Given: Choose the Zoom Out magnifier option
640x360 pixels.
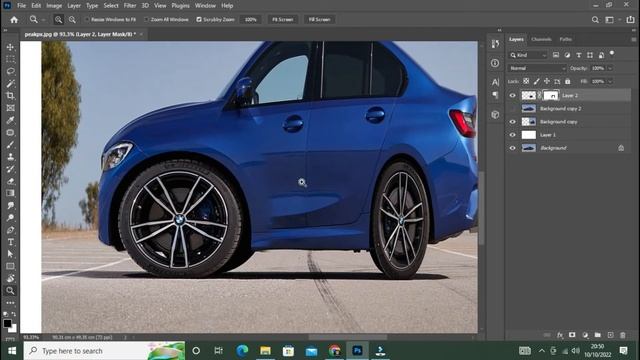Looking at the screenshot, I should point(72,20).
